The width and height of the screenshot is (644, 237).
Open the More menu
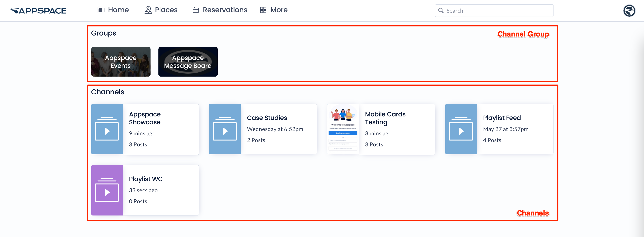pyautogui.click(x=274, y=10)
